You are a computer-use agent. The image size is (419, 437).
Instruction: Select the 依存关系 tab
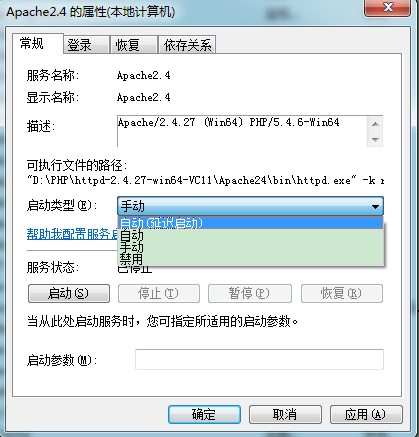pyautogui.click(x=187, y=45)
